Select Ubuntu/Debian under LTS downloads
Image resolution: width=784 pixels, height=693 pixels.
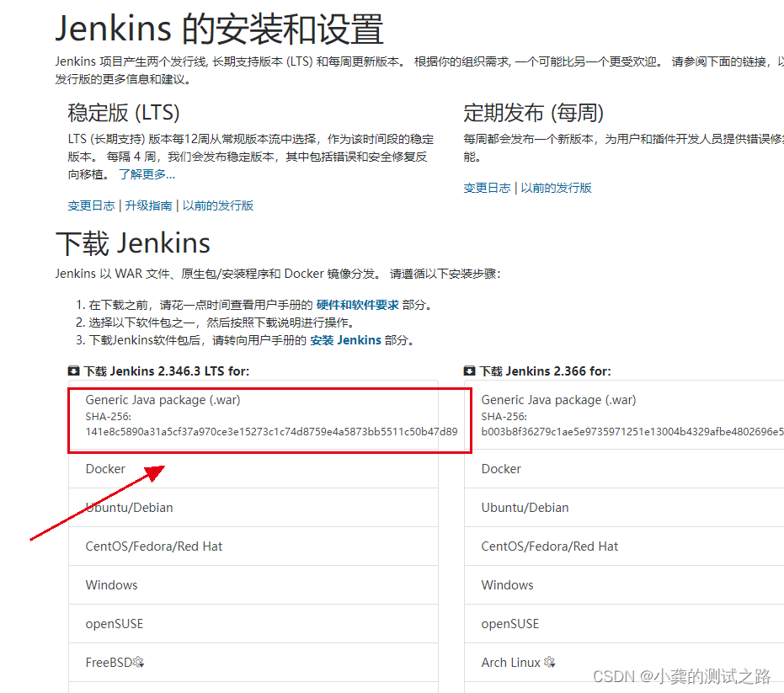pos(253,508)
